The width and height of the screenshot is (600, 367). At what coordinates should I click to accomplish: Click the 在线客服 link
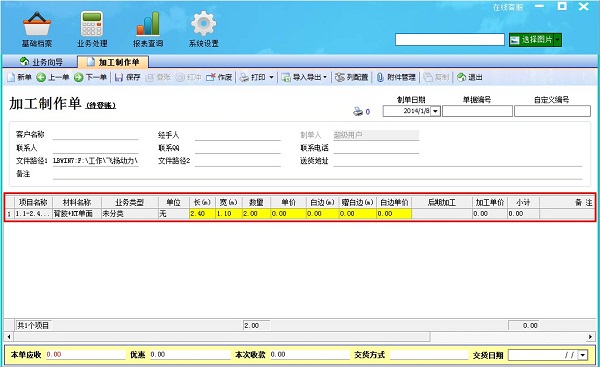tap(508, 7)
